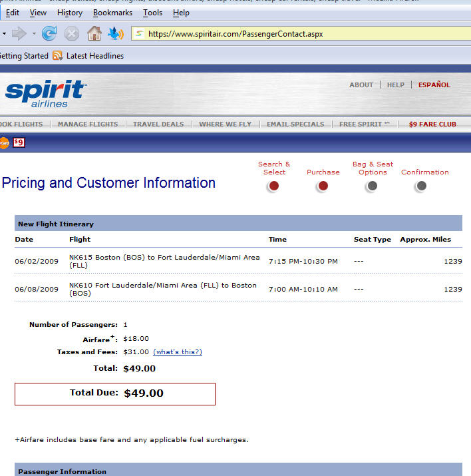
Task: Click the 7:15 PM-10:30 PM time cell
Action: 303,262
